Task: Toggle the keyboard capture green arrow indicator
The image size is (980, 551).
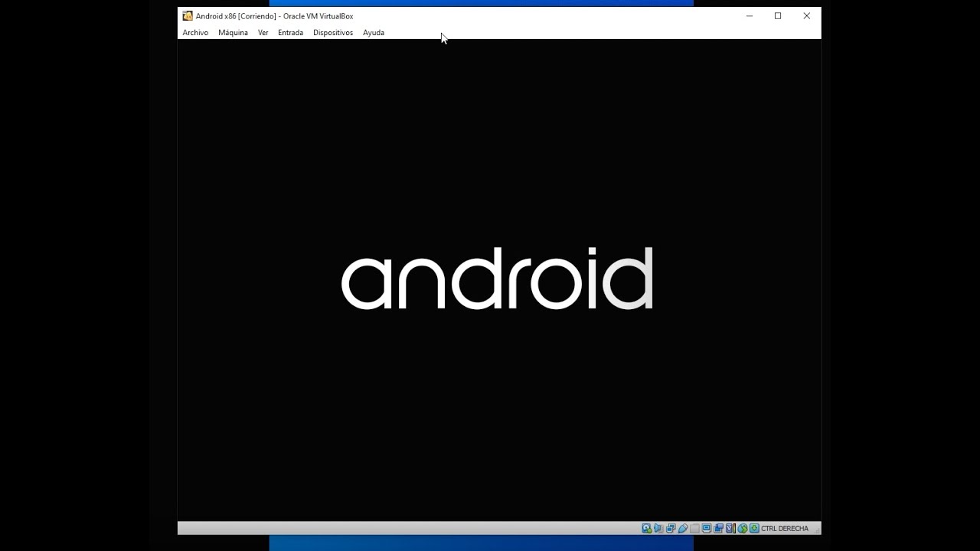Action: [x=754, y=528]
